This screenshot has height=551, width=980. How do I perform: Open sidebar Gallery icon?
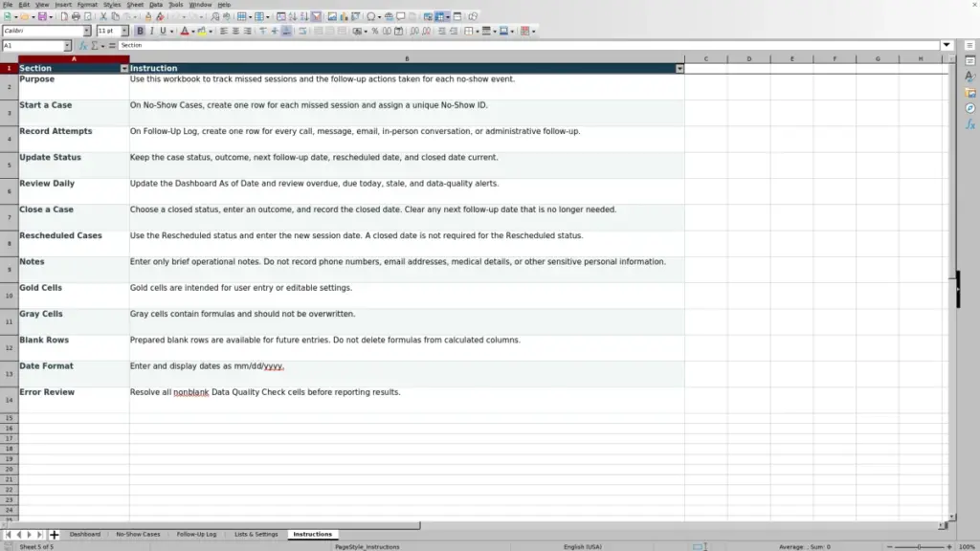[x=970, y=93]
